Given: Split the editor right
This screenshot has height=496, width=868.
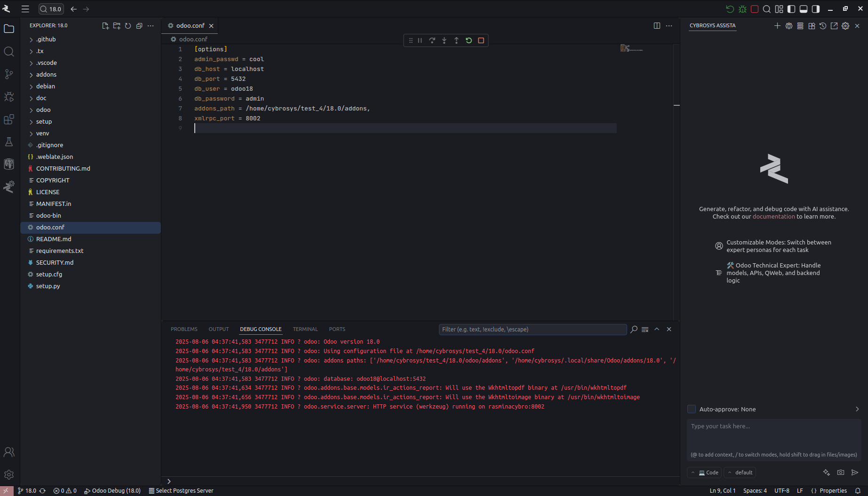Looking at the screenshot, I should tap(657, 26).
